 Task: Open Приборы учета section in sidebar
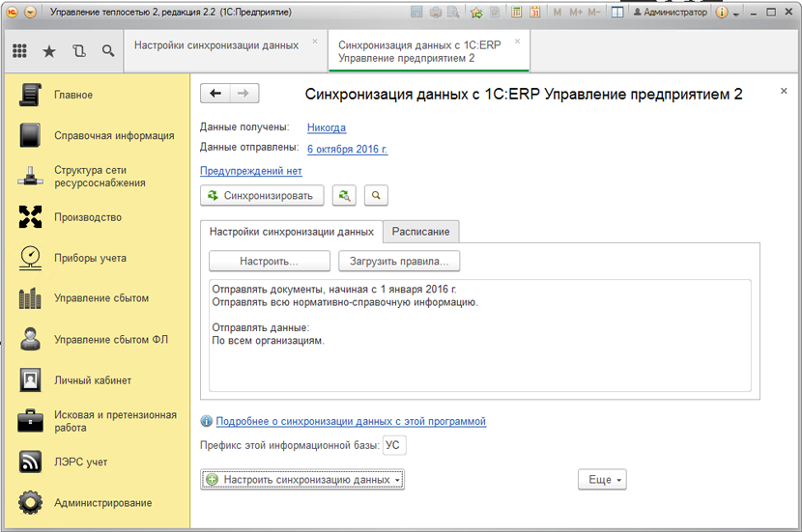click(x=90, y=258)
